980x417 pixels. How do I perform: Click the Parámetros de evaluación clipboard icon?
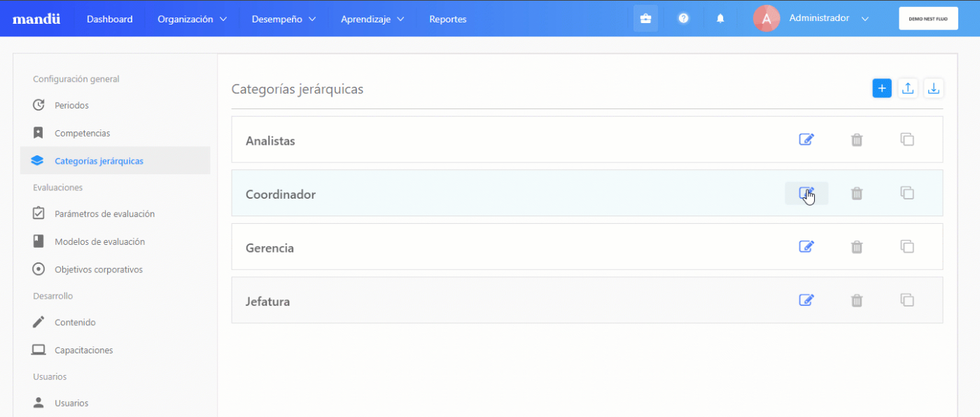pyautogui.click(x=38, y=213)
